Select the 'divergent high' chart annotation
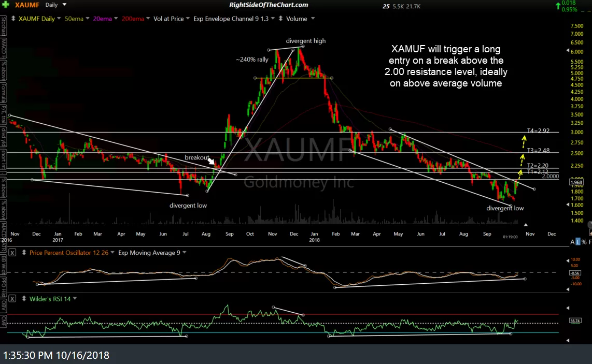This screenshot has height=364, width=592. click(x=305, y=41)
